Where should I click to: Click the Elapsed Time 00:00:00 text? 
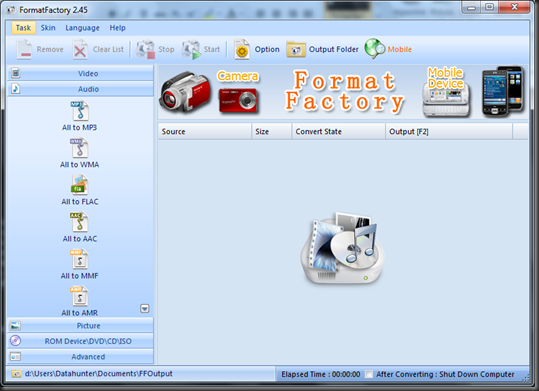pyautogui.click(x=321, y=374)
